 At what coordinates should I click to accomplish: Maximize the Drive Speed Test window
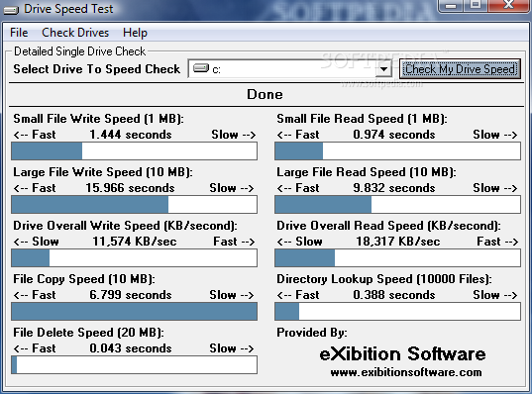[x=475, y=5]
